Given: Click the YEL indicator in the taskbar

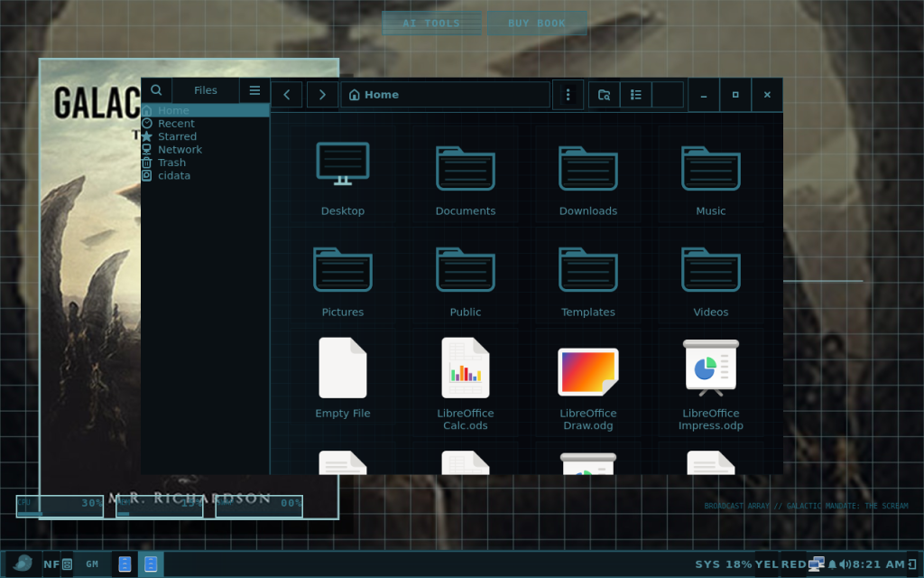Looking at the screenshot, I should [767, 564].
